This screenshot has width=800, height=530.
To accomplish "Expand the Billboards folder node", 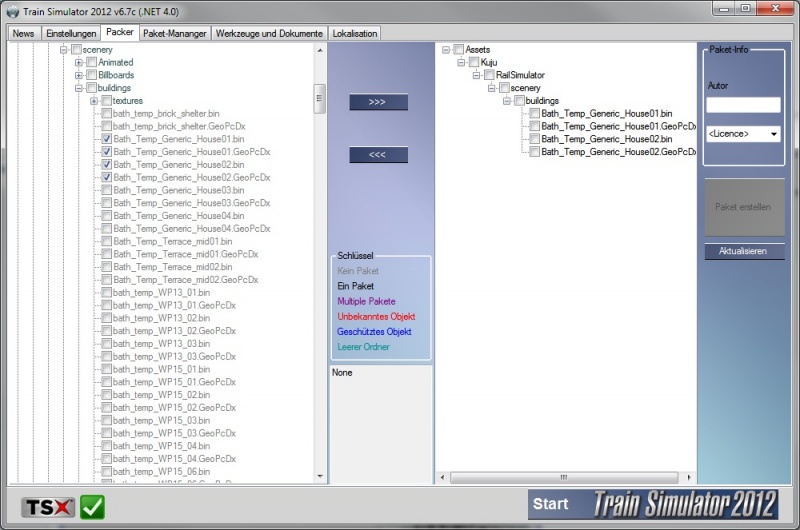I will click(x=79, y=75).
